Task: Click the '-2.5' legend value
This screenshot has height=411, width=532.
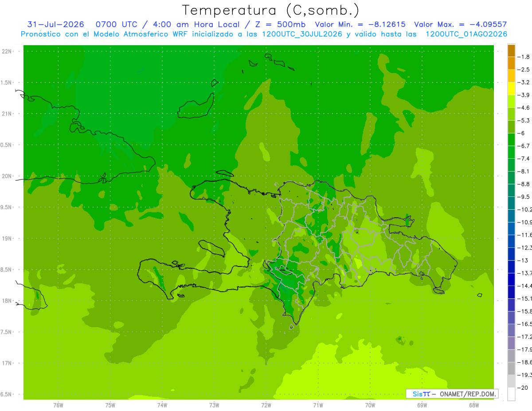Action: tap(524, 70)
